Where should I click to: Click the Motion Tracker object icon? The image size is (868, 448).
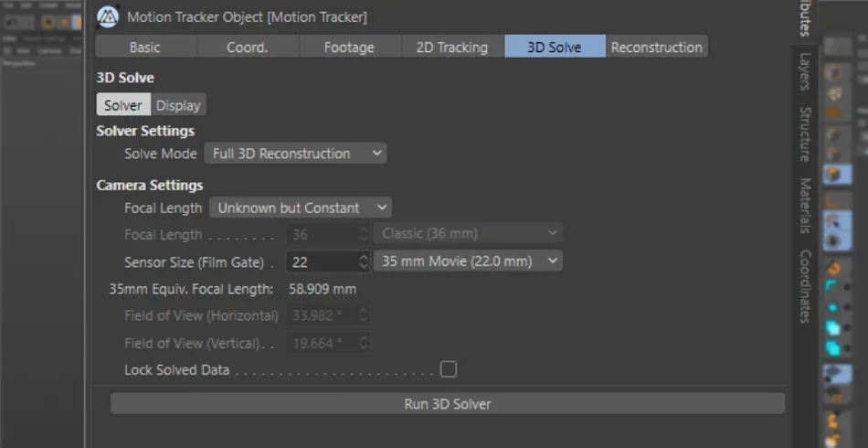[108, 17]
